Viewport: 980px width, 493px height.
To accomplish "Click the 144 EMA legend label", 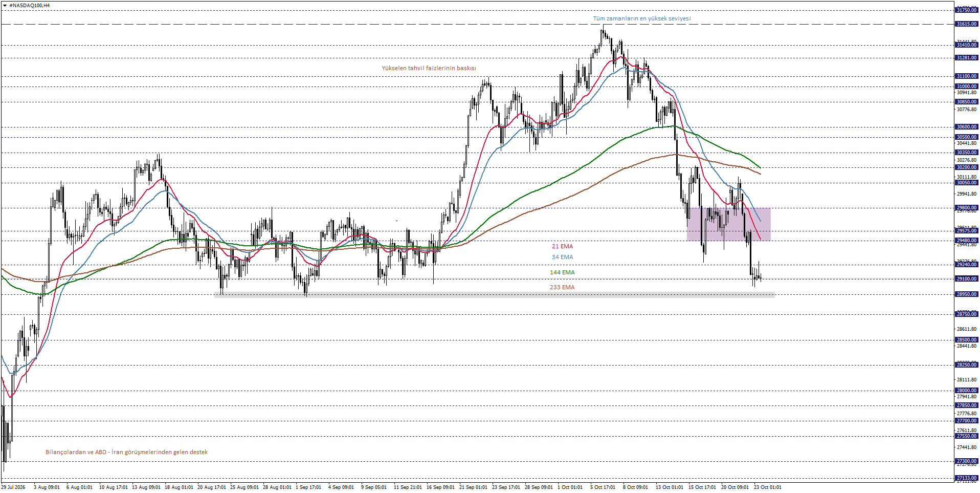I will (562, 272).
